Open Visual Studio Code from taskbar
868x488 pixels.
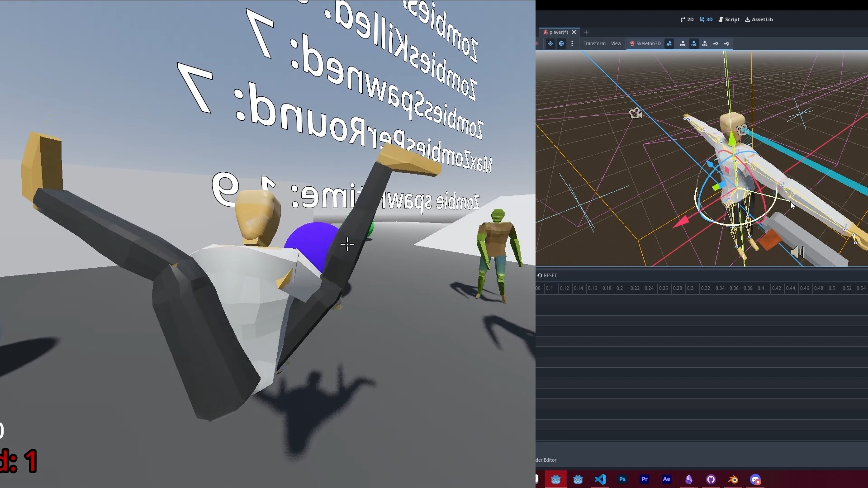pyautogui.click(x=600, y=479)
